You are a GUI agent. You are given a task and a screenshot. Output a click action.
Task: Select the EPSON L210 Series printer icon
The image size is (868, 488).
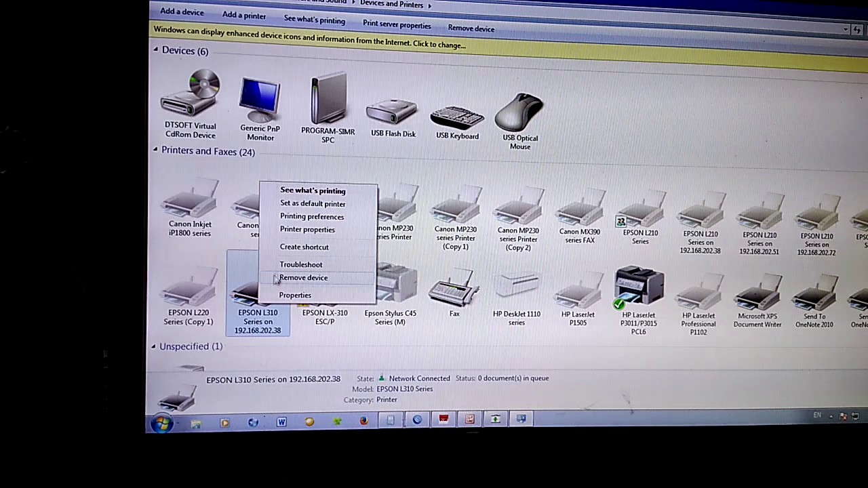(x=641, y=218)
